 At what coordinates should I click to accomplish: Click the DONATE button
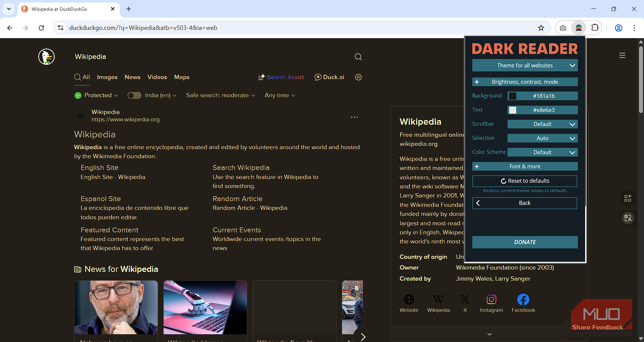point(525,242)
